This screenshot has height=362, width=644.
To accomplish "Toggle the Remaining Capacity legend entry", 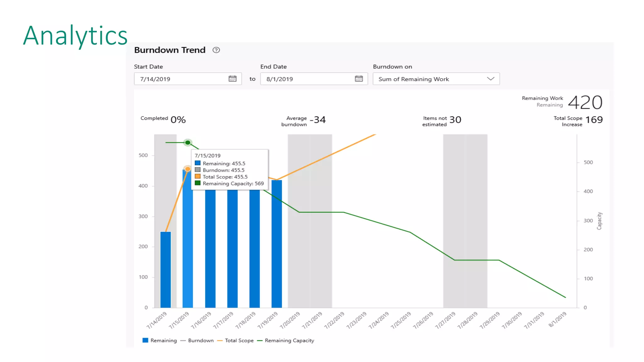I will pyautogui.click(x=289, y=340).
